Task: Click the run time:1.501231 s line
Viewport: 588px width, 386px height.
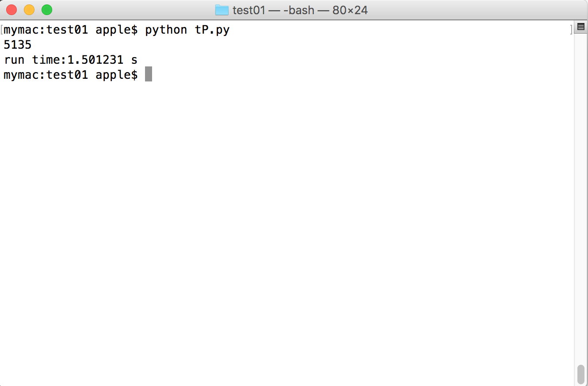Action: [70, 59]
